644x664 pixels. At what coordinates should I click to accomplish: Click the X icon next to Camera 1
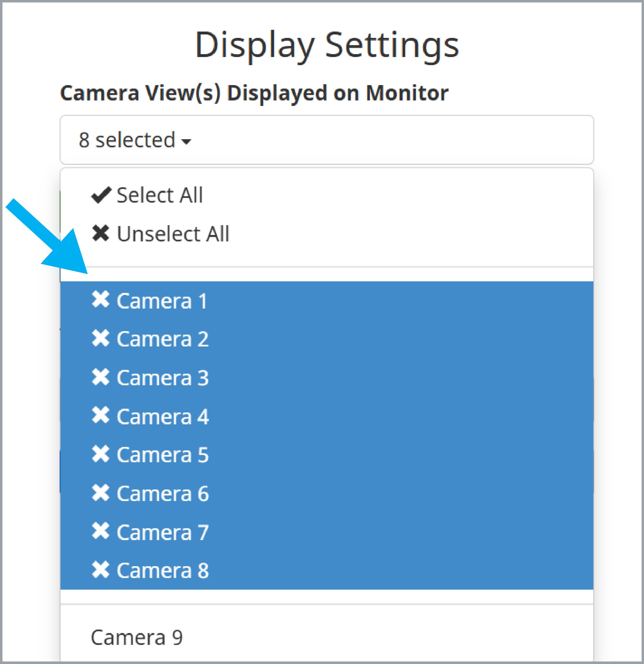point(101,300)
